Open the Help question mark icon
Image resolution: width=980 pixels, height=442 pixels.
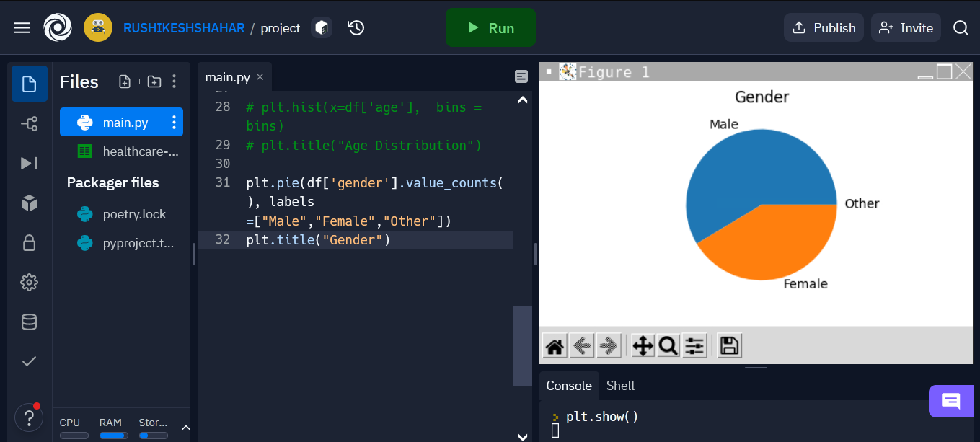[x=29, y=417]
